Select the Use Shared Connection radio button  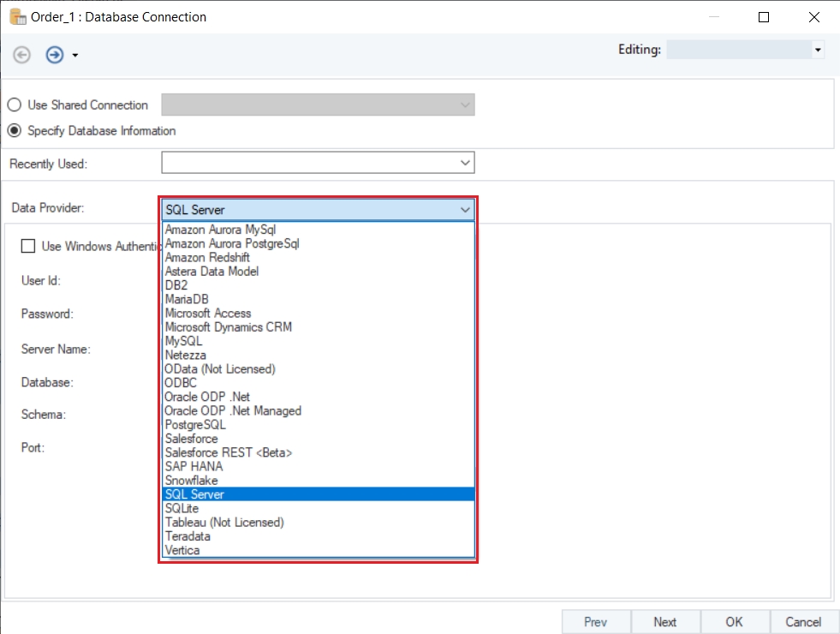click(x=15, y=105)
